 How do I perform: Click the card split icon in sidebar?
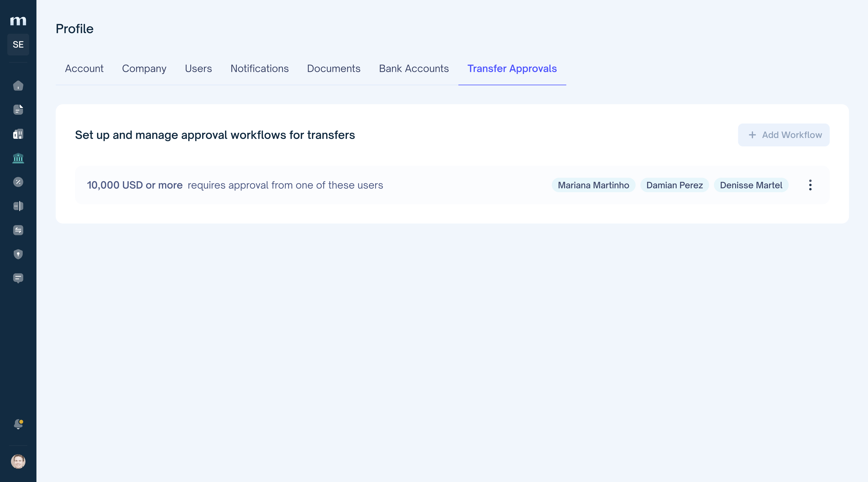click(18, 206)
